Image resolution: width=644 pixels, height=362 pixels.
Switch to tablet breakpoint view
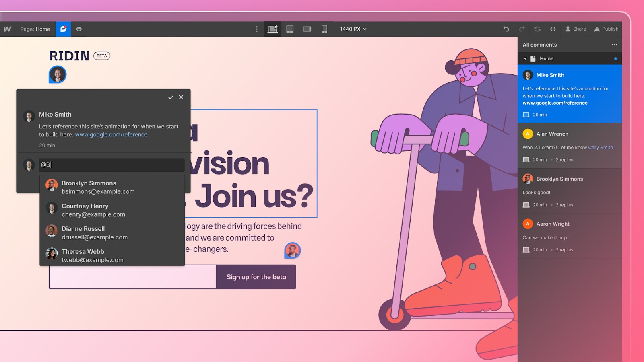(x=290, y=29)
